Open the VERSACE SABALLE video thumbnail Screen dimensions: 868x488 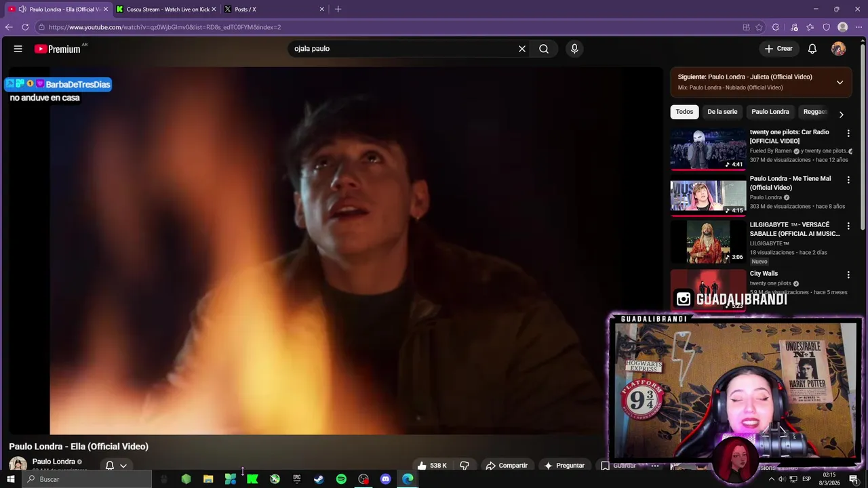tap(708, 241)
